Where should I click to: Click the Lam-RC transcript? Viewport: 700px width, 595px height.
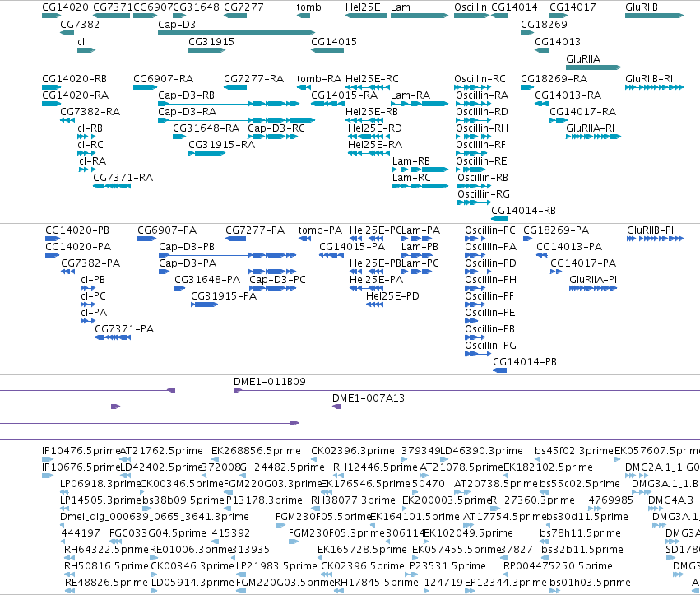click(x=420, y=186)
